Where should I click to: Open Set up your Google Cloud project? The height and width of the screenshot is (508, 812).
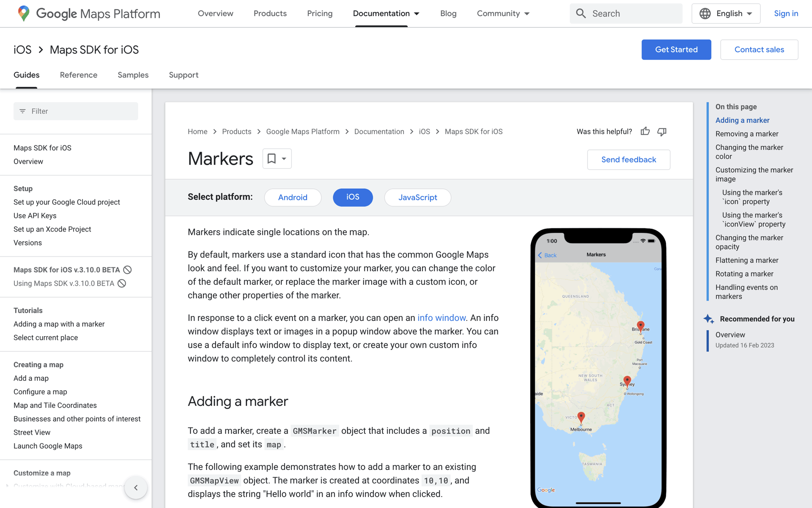(x=67, y=202)
